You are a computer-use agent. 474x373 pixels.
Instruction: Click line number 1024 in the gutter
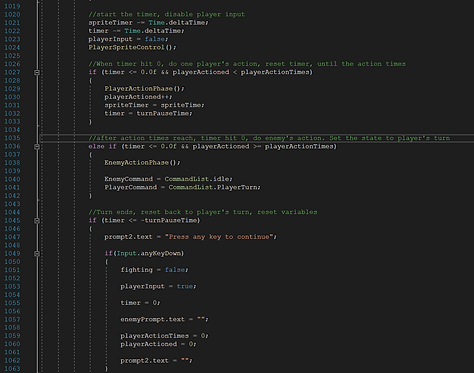coord(12,47)
